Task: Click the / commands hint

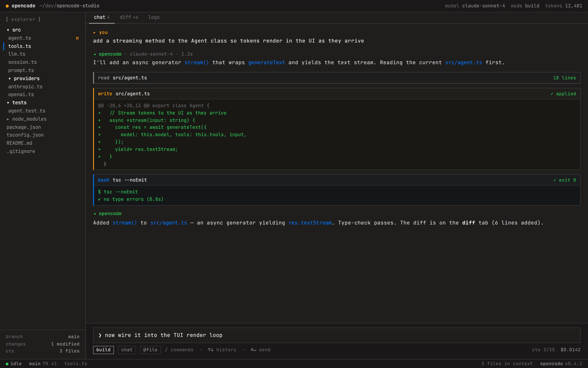Action: pyautogui.click(x=179, y=350)
